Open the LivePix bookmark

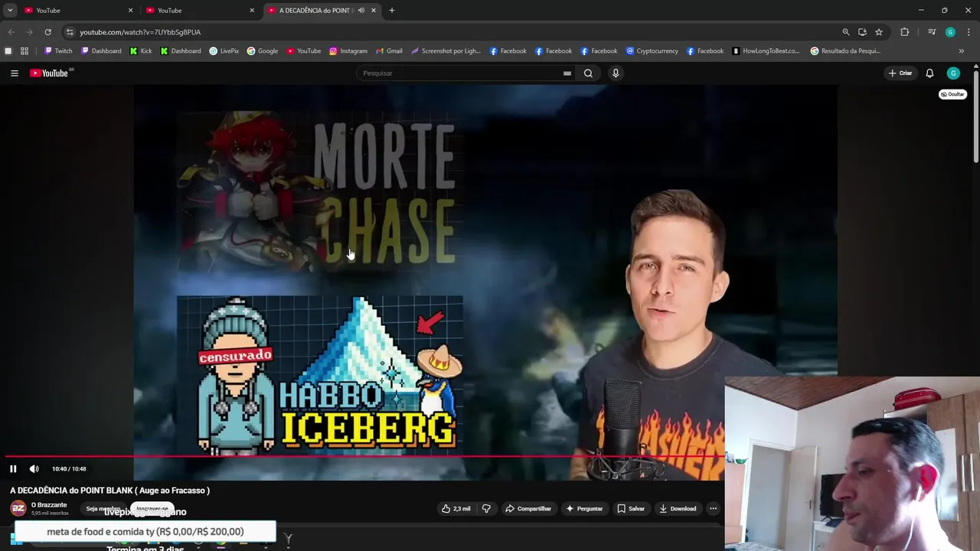[224, 51]
